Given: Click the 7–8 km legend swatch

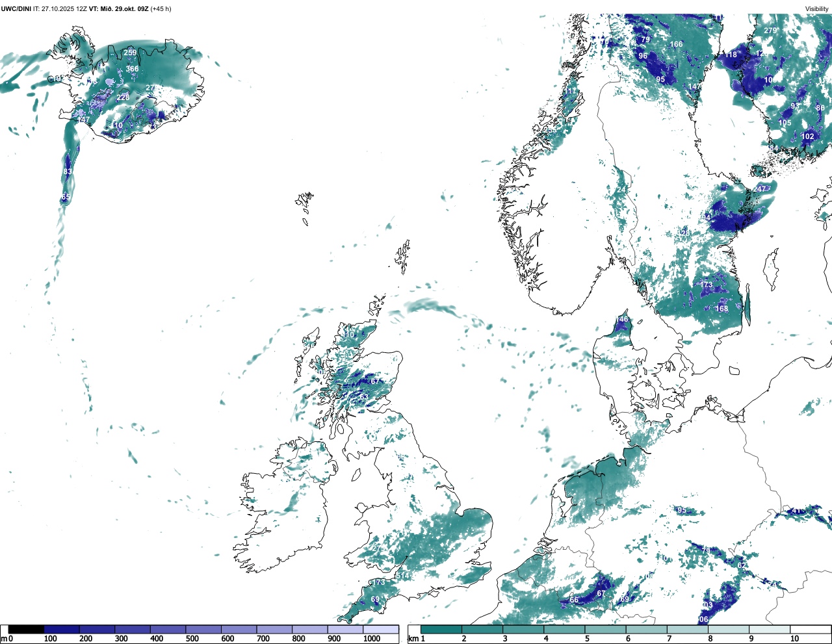Looking at the screenshot, I should [687, 629].
